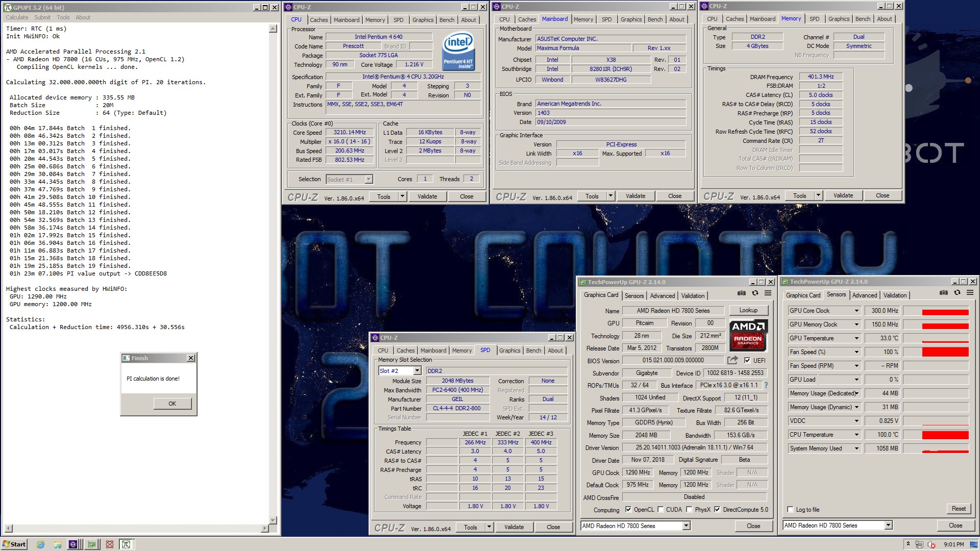Click the Tools button in CPU-Z Mainboard window
This screenshot has width=980, height=551.
tap(592, 196)
